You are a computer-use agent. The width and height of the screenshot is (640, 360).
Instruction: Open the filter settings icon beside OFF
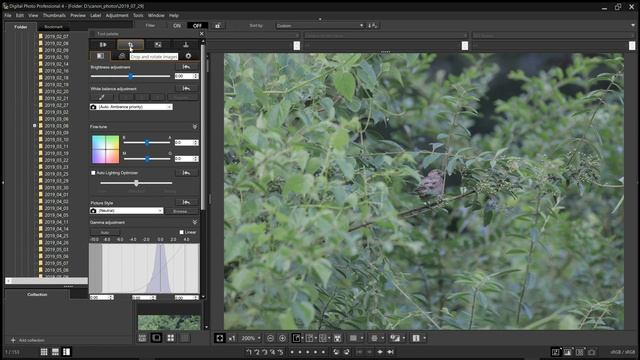point(218,25)
